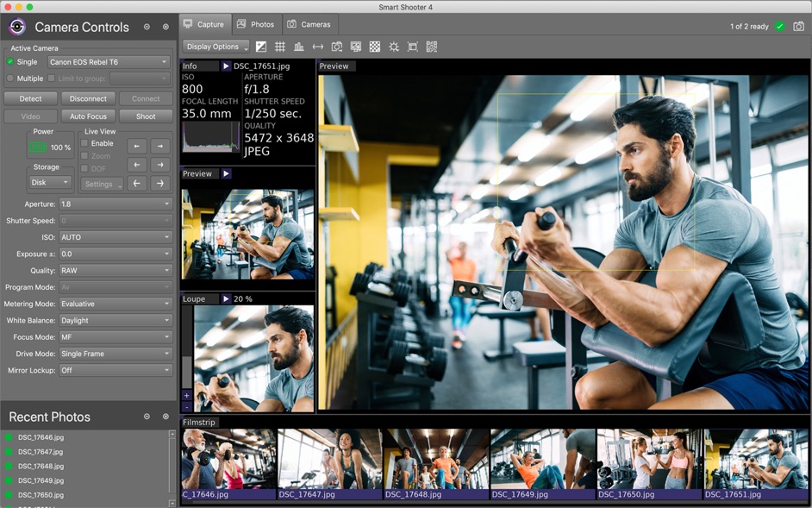This screenshot has height=508, width=812.
Task: Click the checkerboard pattern toolbar icon
Action: 374,47
